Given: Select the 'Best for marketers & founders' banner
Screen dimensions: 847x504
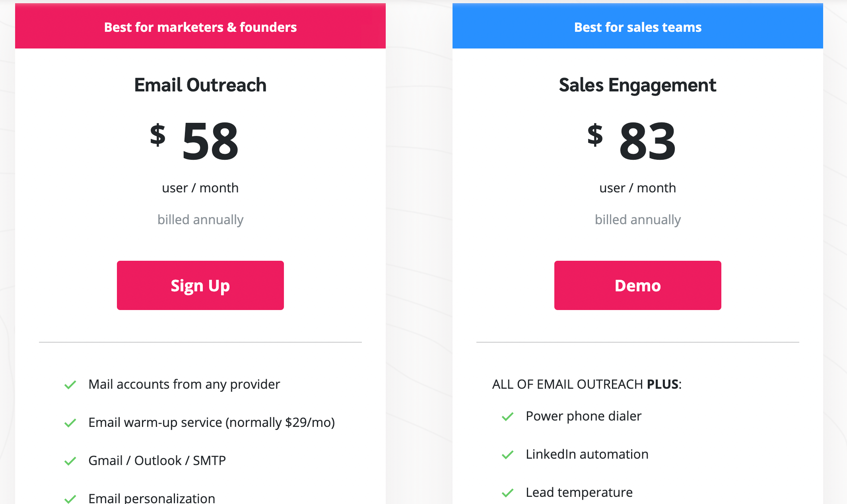Looking at the screenshot, I should (200, 27).
